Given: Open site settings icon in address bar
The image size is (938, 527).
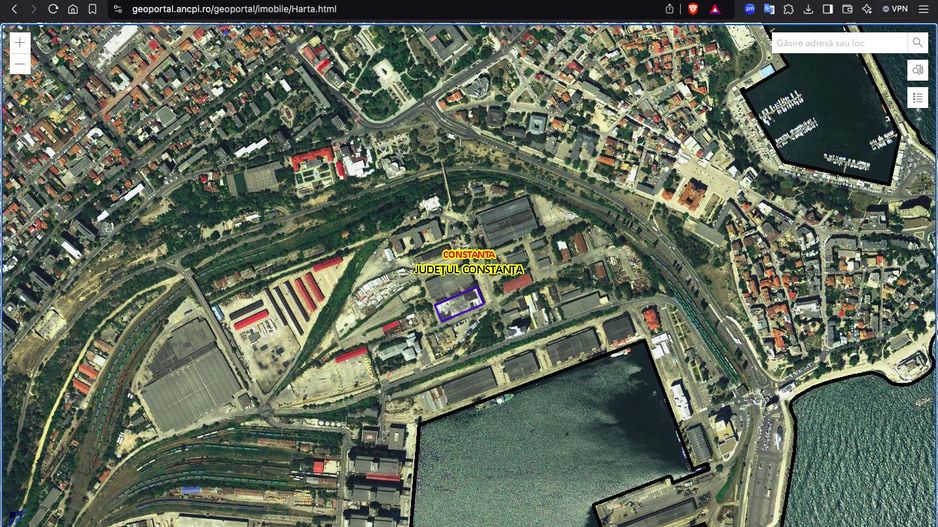Looking at the screenshot, I should click(x=117, y=9).
